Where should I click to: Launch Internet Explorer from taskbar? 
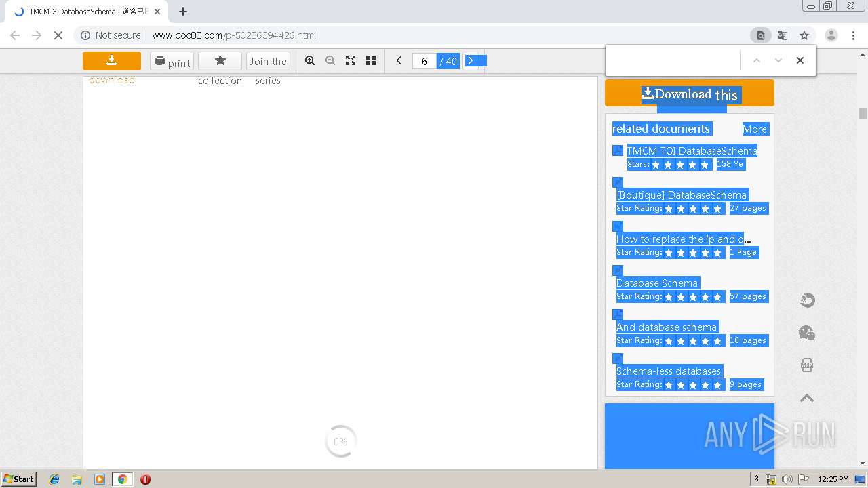[x=54, y=479]
